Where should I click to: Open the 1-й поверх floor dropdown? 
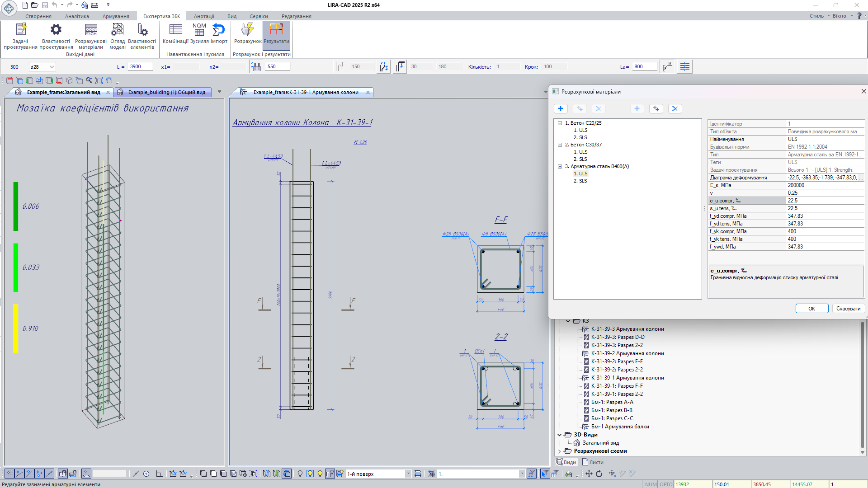(x=408, y=474)
